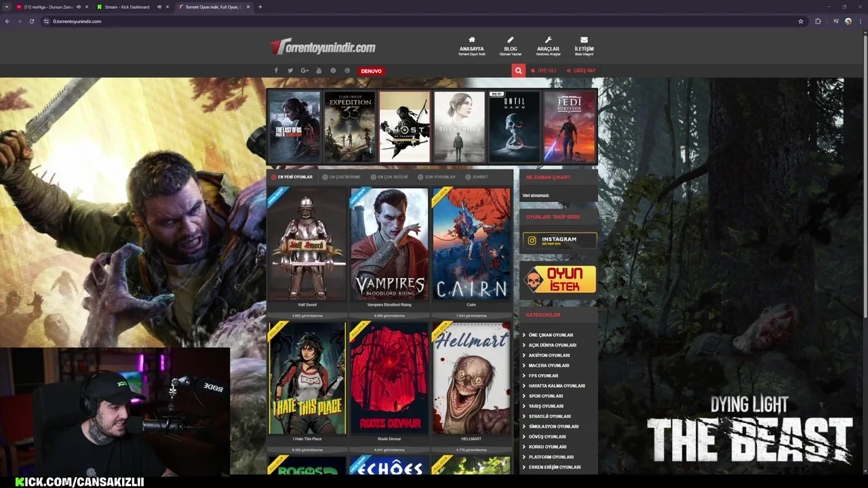The height and width of the screenshot is (488, 868).
Task: Open the Google Plus social icon
Action: pos(304,70)
